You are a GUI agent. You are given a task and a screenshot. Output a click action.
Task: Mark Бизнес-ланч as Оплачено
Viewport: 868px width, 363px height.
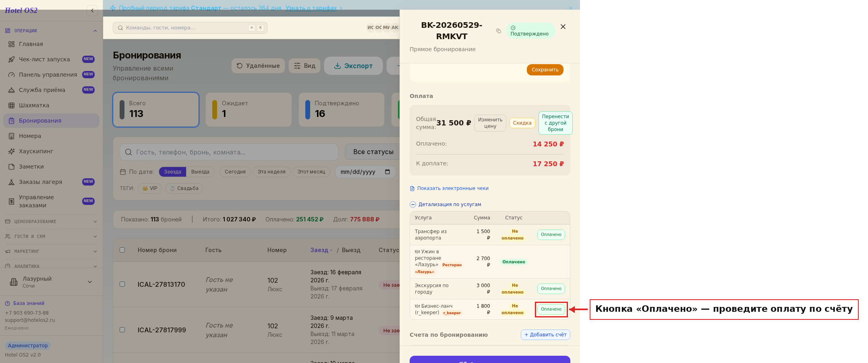[x=551, y=309]
